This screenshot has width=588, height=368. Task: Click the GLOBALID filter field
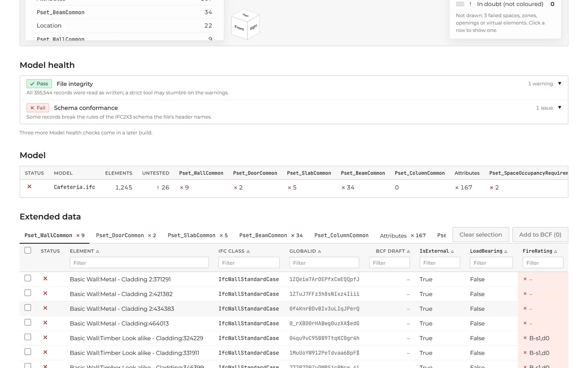click(x=324, y=263)
